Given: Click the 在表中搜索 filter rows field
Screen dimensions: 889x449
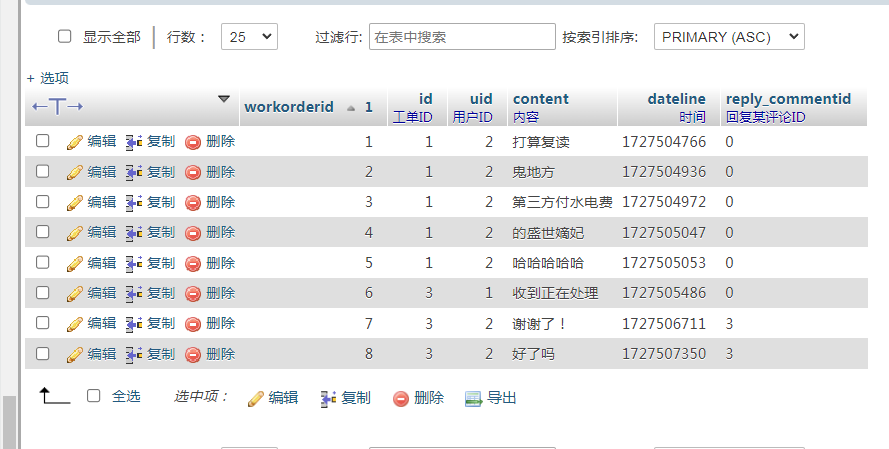Looking at the screenshot, I should point(462,37).
